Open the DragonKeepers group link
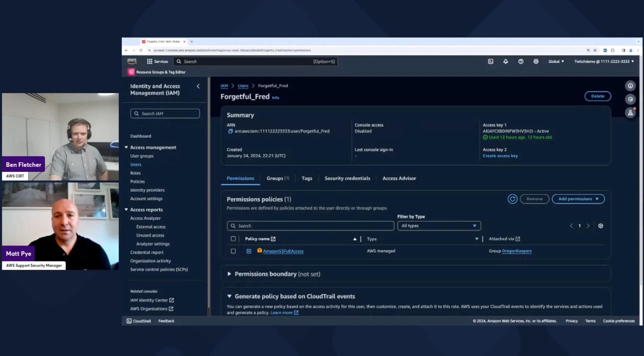Screen dimensions: 644x356 [x=517, y=251]
